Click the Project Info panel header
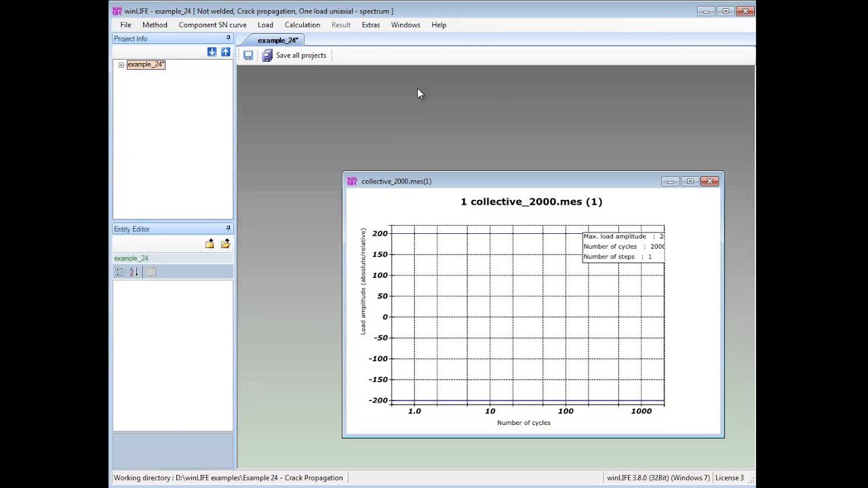The width and height of the screenshot is (868, 488). (172, 39)
